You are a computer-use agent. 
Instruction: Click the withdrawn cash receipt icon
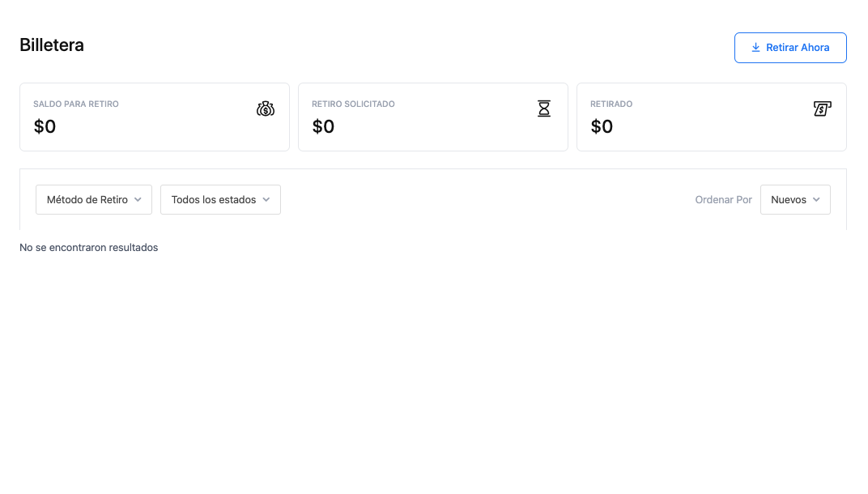(822, 109)
